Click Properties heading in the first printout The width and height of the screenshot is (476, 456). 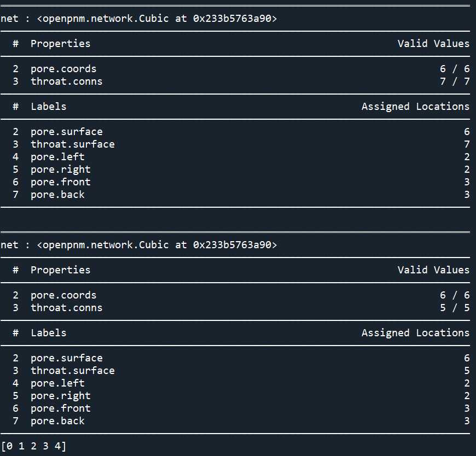click(60, 44)
